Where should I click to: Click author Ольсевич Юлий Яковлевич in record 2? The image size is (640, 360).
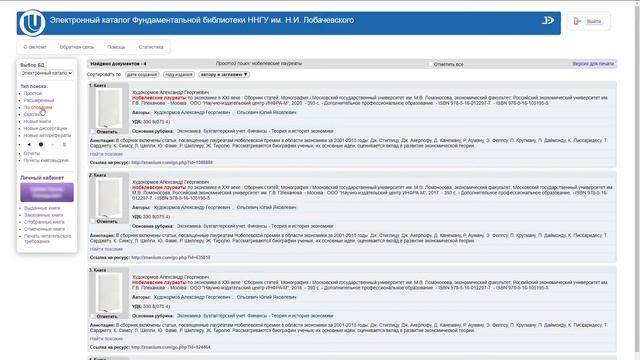click(267, 207)
